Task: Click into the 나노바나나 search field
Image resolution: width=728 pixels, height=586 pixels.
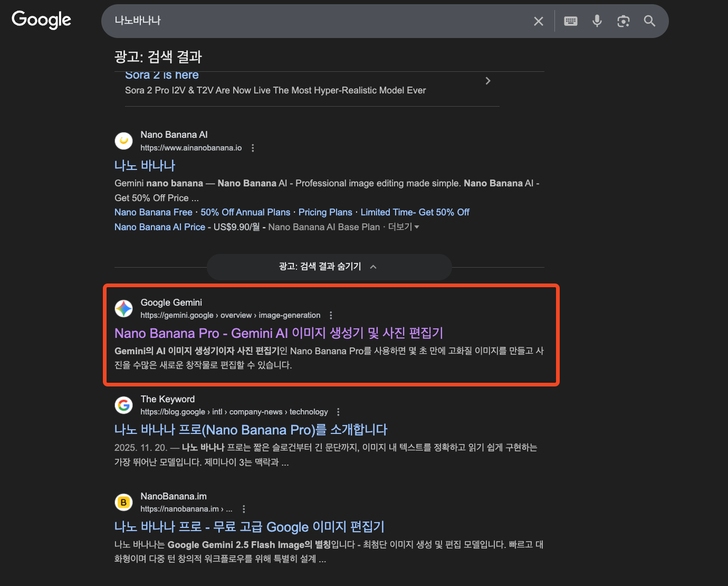Action: pyautogui.click(x=317, y=21)
